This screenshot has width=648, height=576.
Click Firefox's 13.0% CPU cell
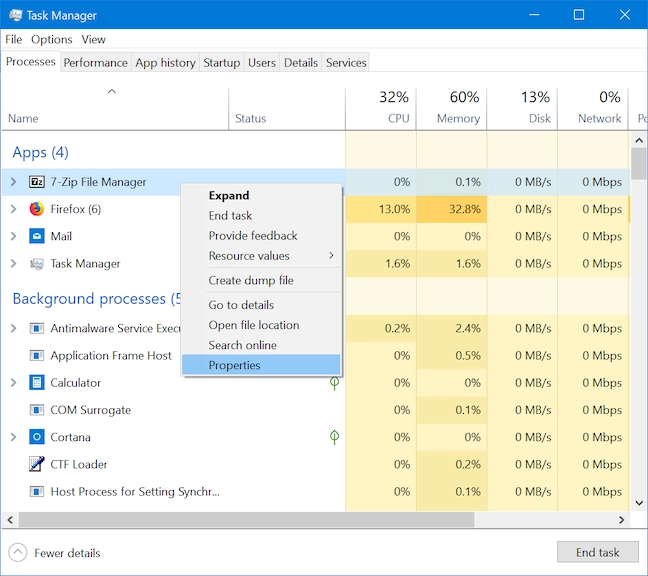pos(381,209)
